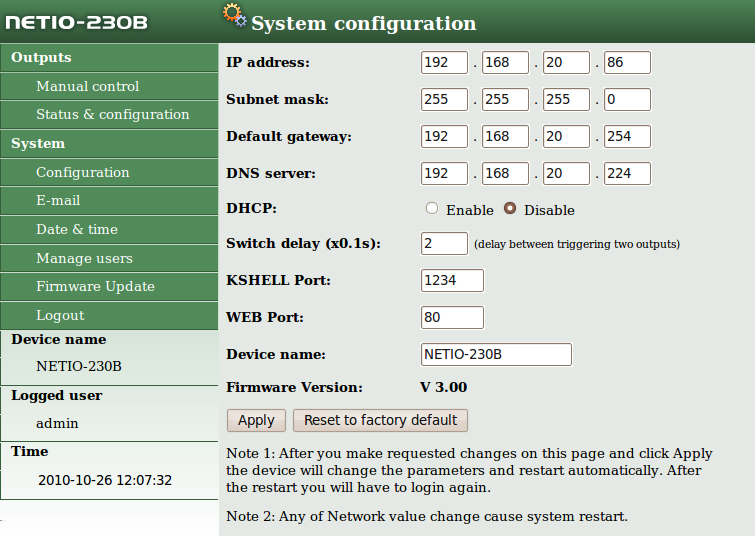
Task: Click third octet of Subnet mask
Action: [x=566, y=99]
